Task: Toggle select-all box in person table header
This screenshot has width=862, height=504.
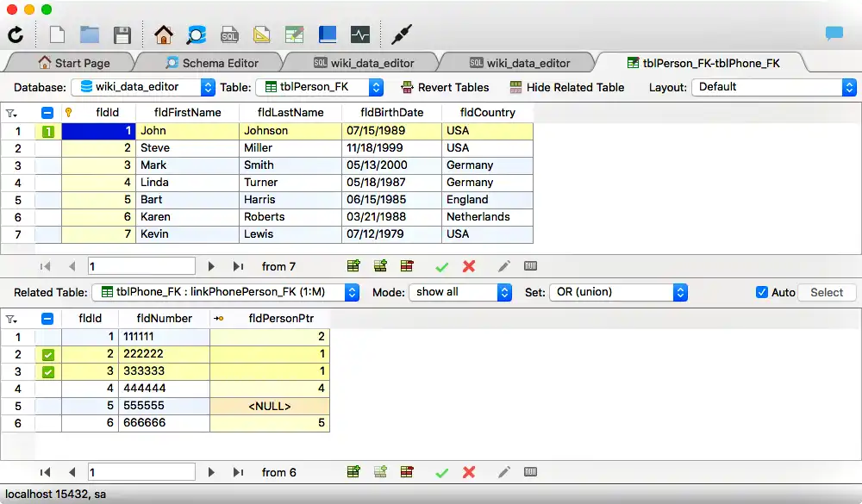Action: (x=47, y=113)
